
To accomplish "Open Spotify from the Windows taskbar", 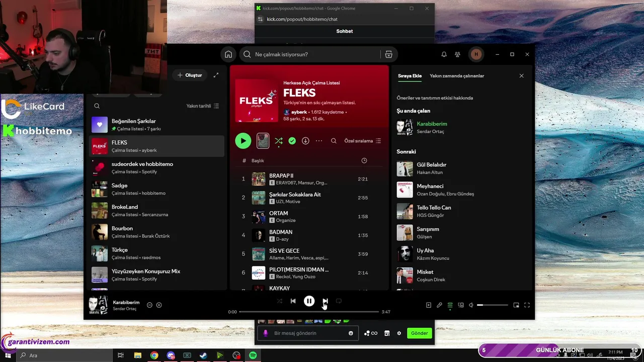I will point(253,355).
